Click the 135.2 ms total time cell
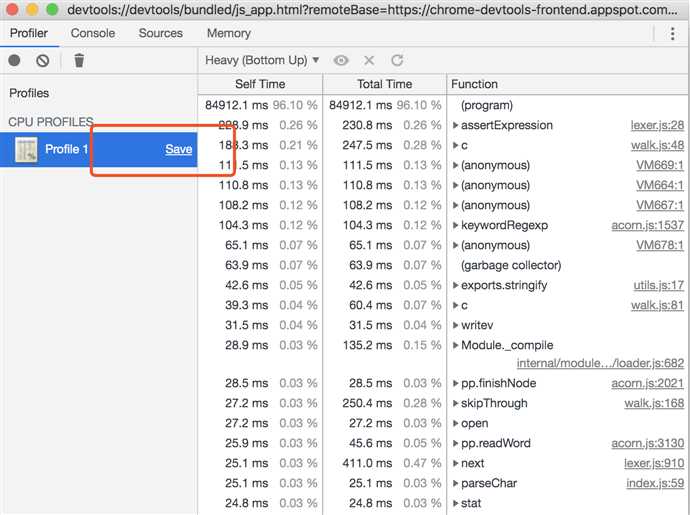This screenshot has width=690, height=515. tap(367, 345)
